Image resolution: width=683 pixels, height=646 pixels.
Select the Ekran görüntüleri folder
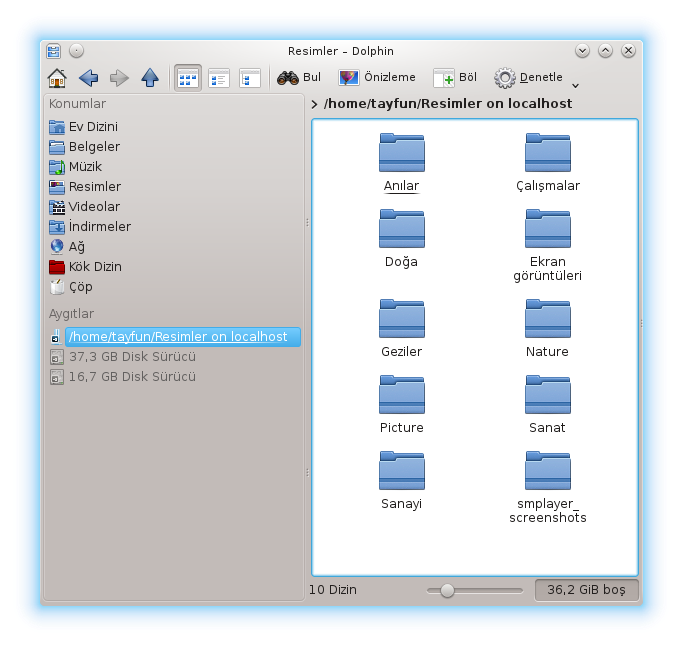point(548,246)
